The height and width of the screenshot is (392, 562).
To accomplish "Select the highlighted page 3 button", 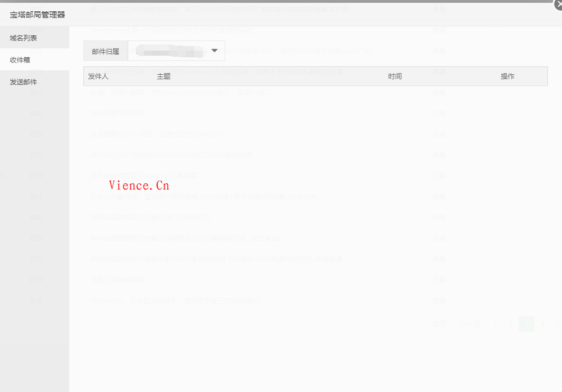I will click(x=527, y=324).
